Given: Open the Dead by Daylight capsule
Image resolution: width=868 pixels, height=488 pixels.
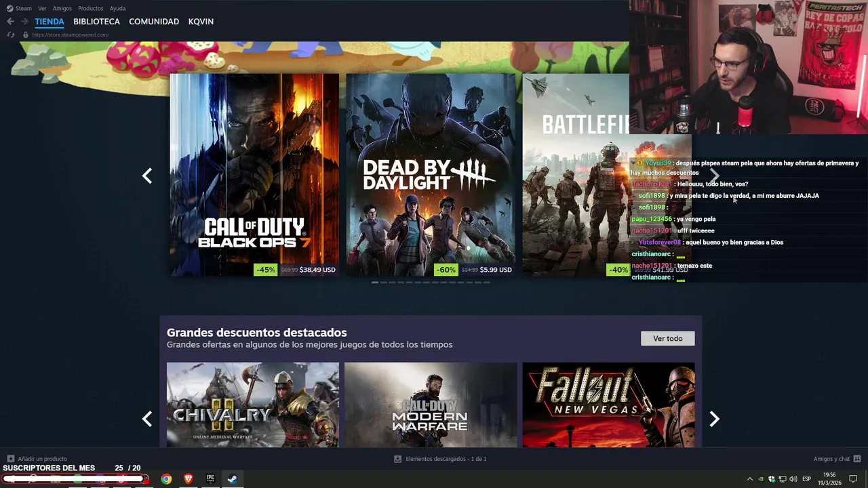Looking at the screenshot, I should [x=431, y=175].
